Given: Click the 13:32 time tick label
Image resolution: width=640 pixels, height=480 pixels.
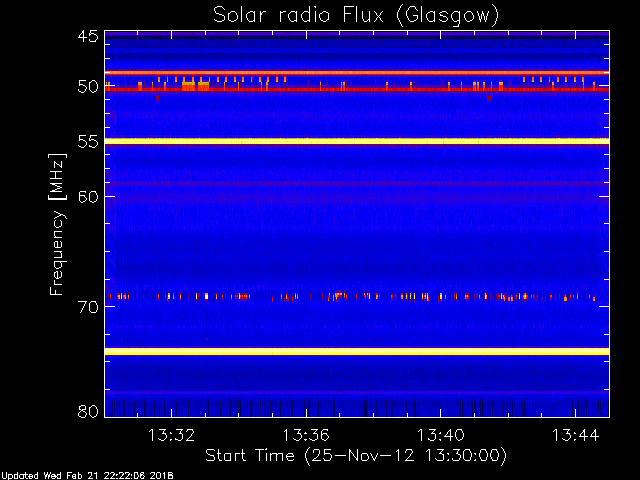Looking at the screenshot, I should (x=171, y=435).
